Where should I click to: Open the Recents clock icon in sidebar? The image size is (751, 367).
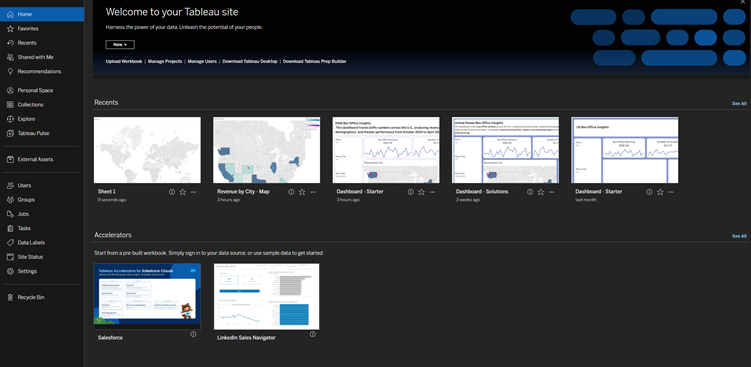click(10, 43)
